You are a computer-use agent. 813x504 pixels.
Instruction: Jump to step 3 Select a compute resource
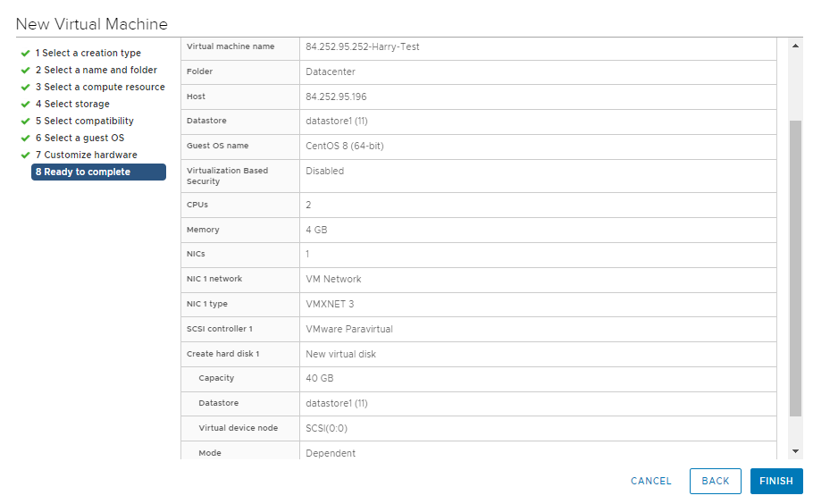coord(100,88)
